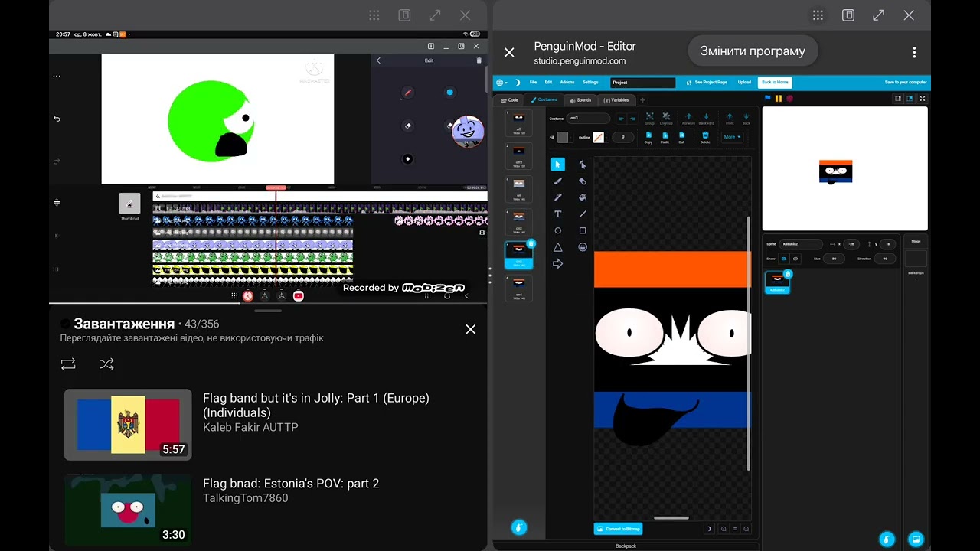Choose the Reshape tool in PenguinMod
This screenshot has width=980, height=551.
tap(583, 165)
